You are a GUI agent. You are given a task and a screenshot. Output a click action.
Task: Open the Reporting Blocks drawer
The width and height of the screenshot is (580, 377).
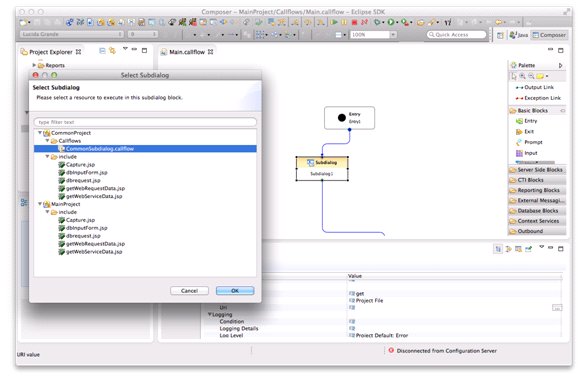pyautogui.click(x=537, y=190)
